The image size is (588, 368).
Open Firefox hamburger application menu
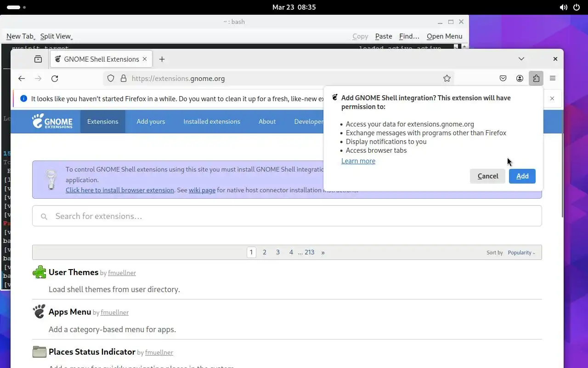point(553,79)
